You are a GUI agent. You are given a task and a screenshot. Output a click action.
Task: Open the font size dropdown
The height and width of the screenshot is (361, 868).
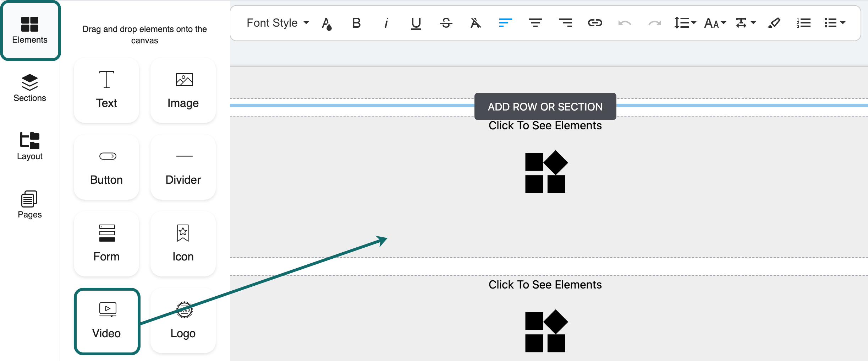click(715, 23)
